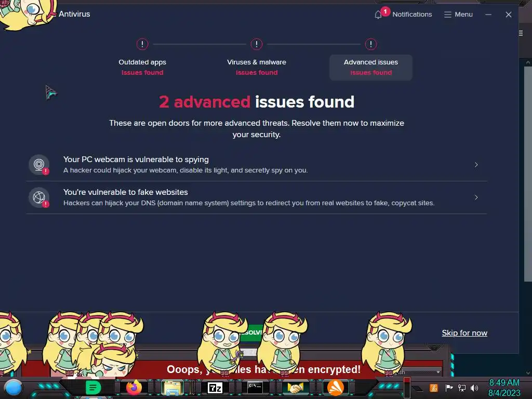Click the Notifications label
This screenshot has width=532, height=399.
pos(412,15)
